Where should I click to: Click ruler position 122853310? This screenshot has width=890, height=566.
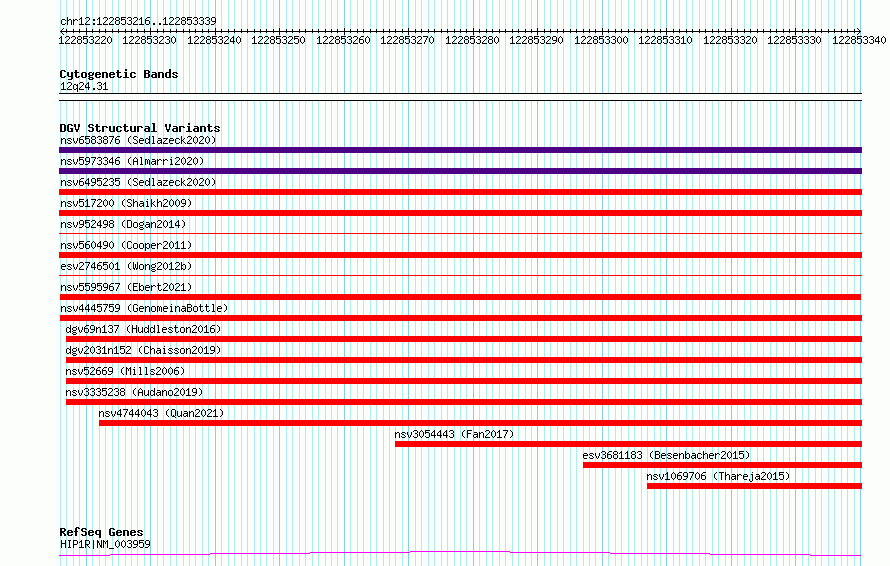(x=665, y=40)
